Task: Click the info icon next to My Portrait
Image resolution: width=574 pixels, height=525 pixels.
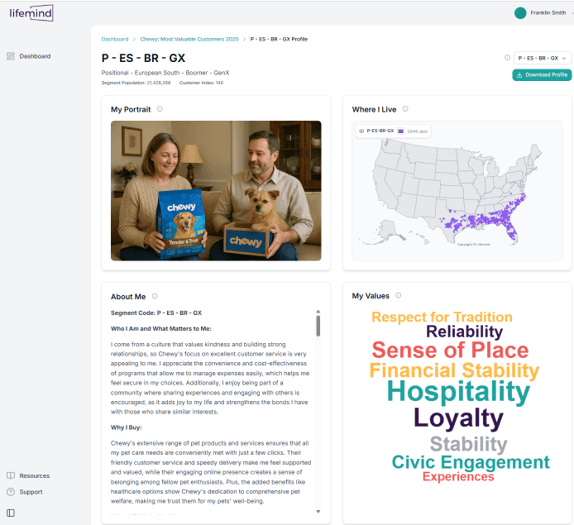Action: [x=160, y=109]
